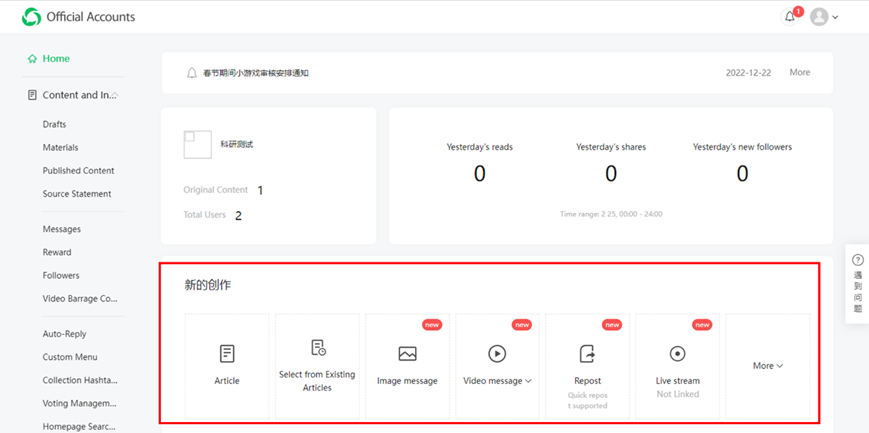Open the user avatar account menu

[824, 17]
